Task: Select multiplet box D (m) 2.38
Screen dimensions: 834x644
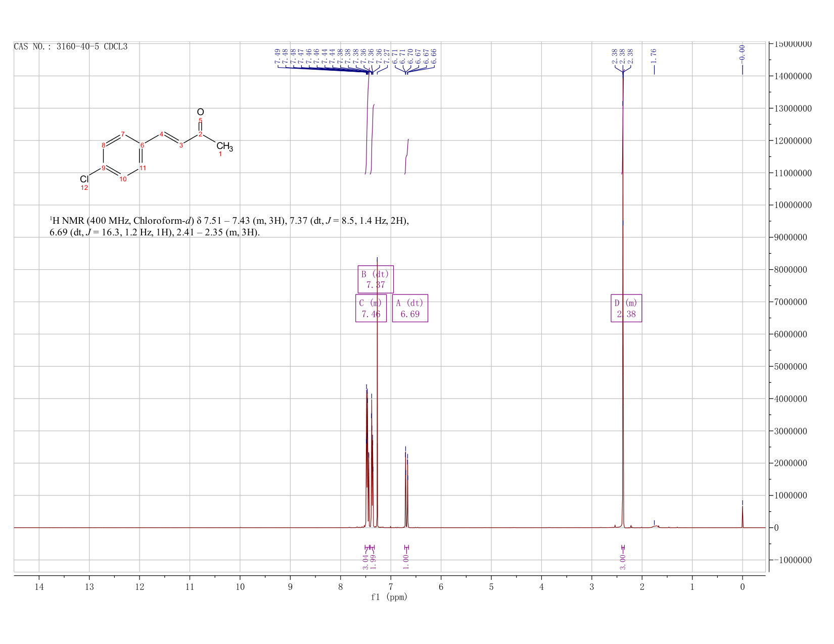Action: (x=626, y=308)
